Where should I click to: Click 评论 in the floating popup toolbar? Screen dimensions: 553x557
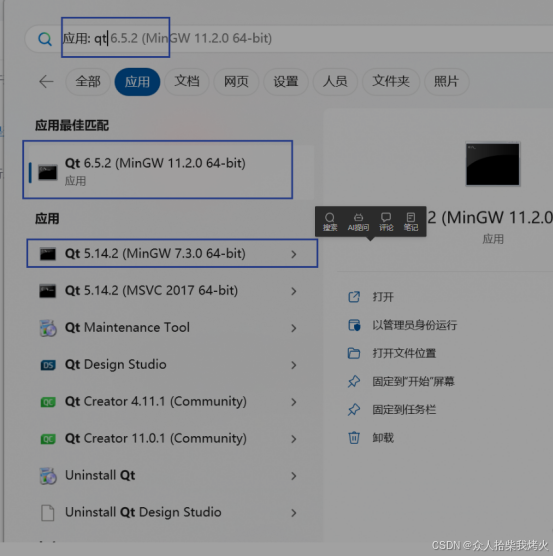[x=386, y=222]
